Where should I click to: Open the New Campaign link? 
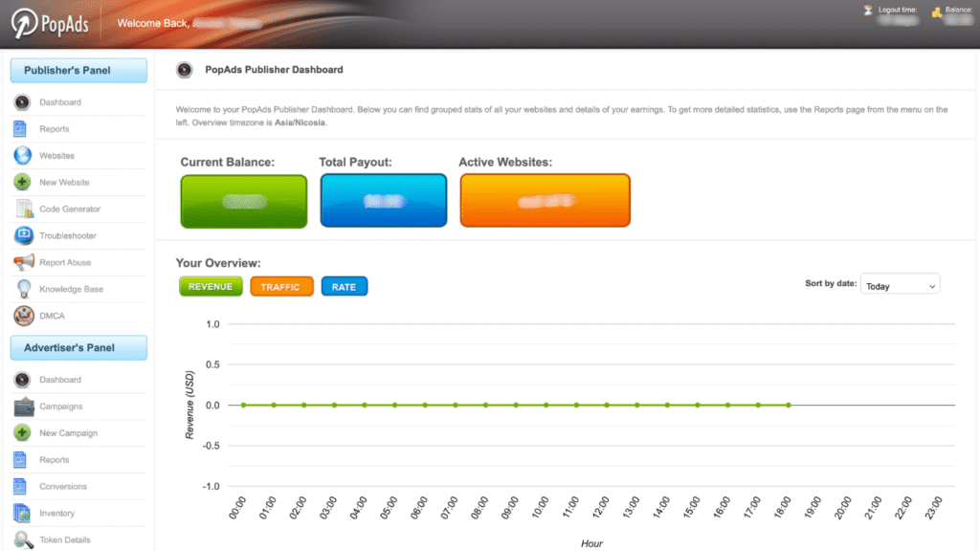[x=68, y=433]
